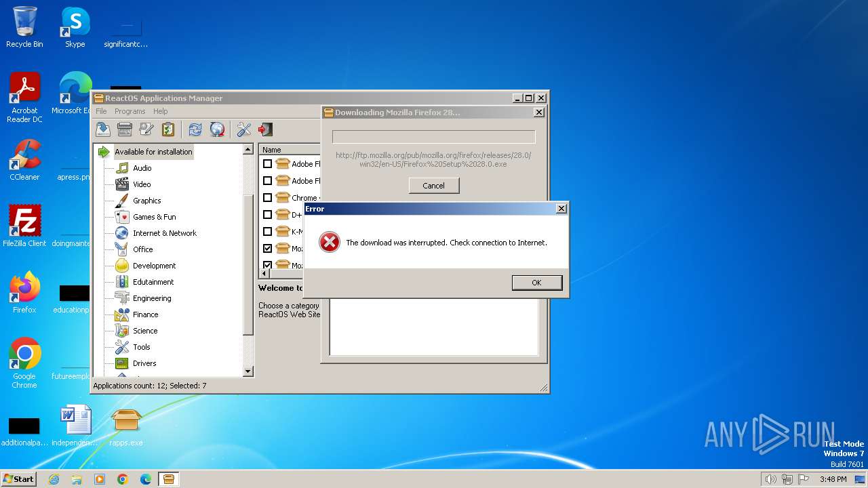868x488 pixels.
Task: Click the Refresh toolbar icon
Action: (x=195, y=129)
